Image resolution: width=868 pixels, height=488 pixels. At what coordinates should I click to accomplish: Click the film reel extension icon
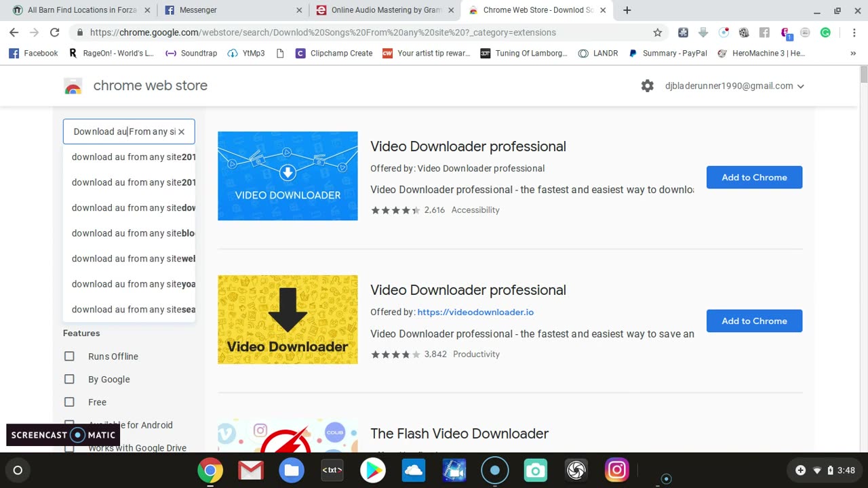[744, 33]
